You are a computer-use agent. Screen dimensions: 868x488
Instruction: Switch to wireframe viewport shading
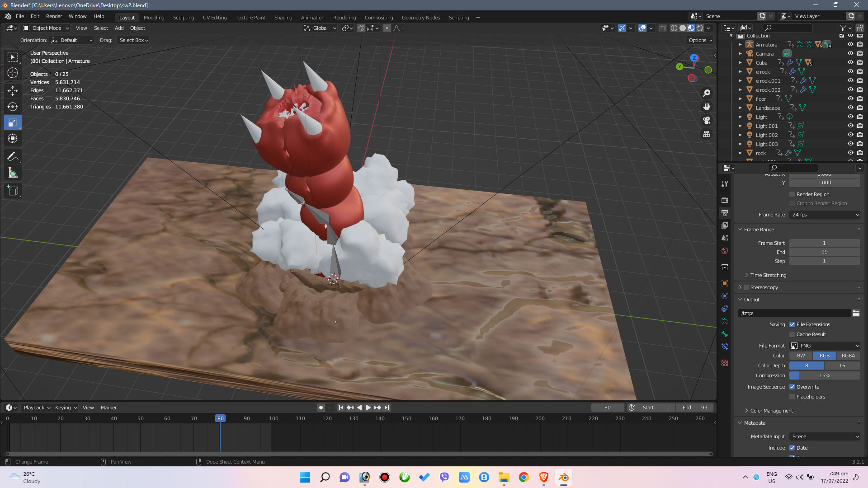(674, 28)
